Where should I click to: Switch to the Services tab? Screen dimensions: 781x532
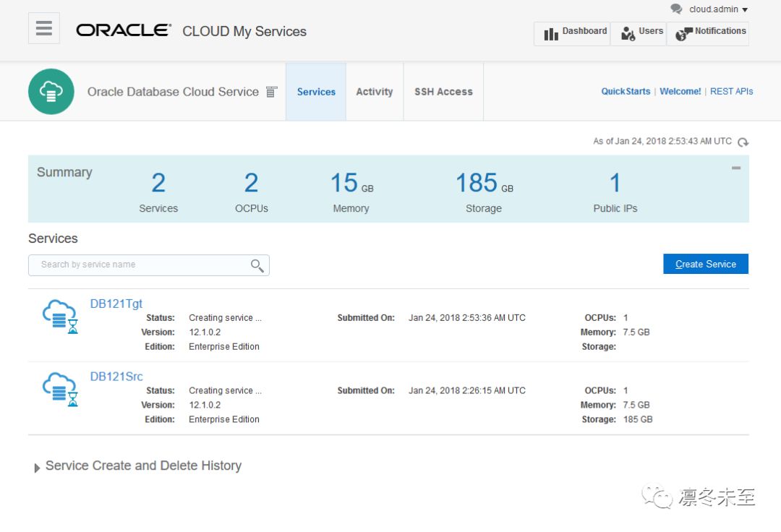tap(316, 92)
